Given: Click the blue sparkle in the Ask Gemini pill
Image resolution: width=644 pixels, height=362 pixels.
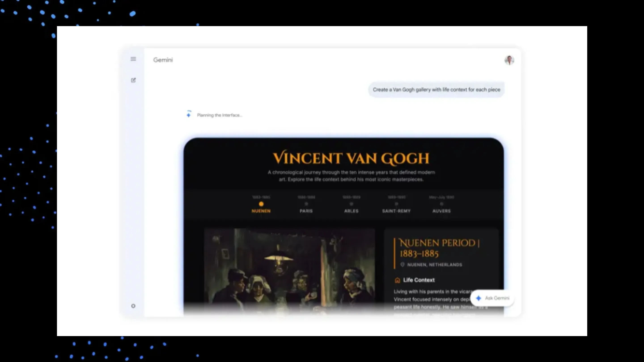Looking at the screenshot, I should [478, 298].
